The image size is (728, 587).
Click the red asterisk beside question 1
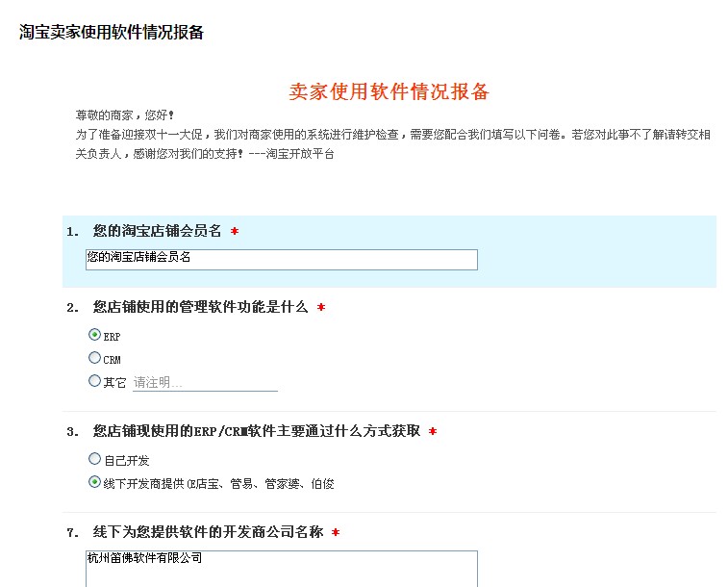(x=235, y=232)
